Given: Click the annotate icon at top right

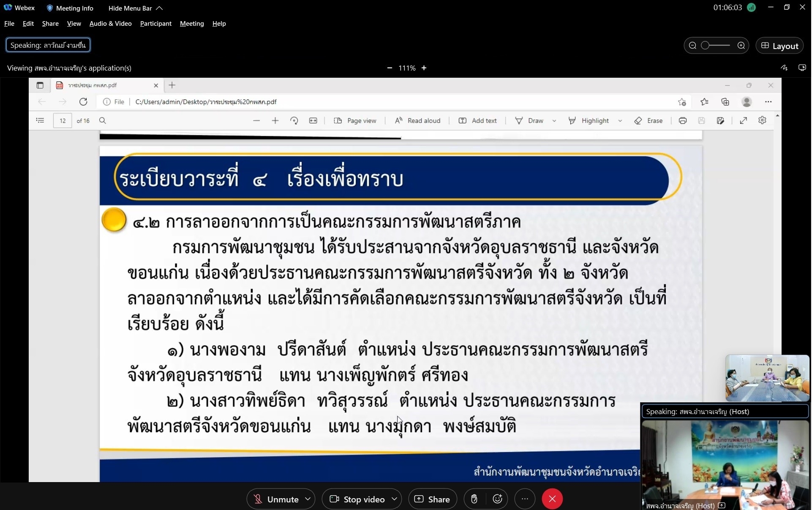Looking at the screenshot, I should (784, 68).
